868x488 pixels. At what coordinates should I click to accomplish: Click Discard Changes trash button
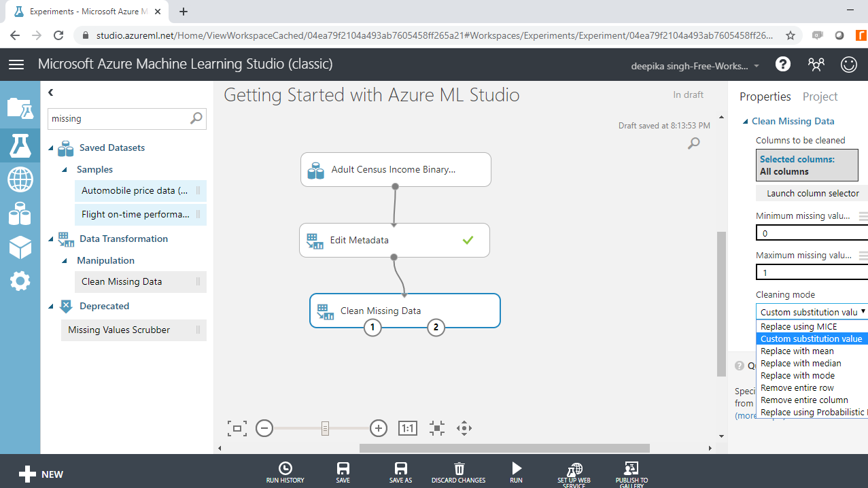tap(459, 472)
